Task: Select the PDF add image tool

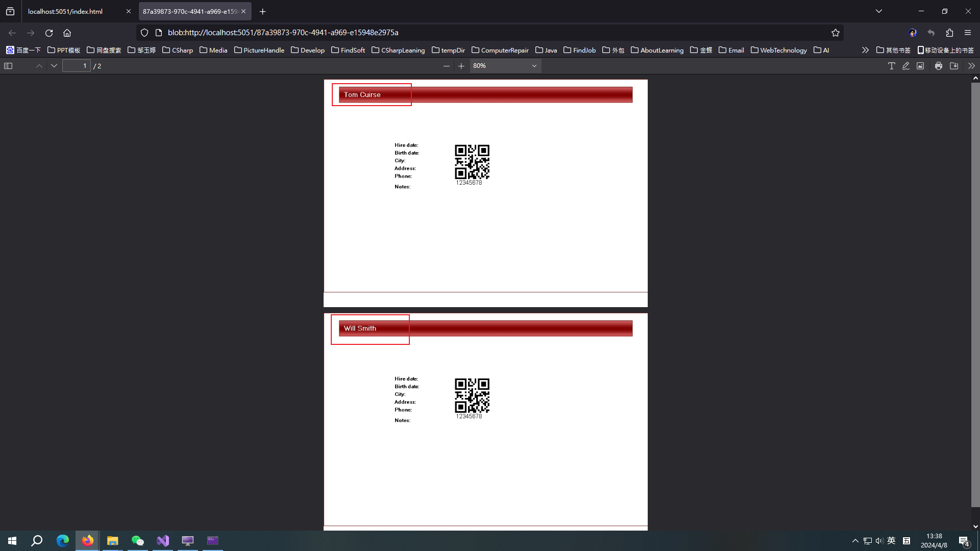Action: [920, 66]
